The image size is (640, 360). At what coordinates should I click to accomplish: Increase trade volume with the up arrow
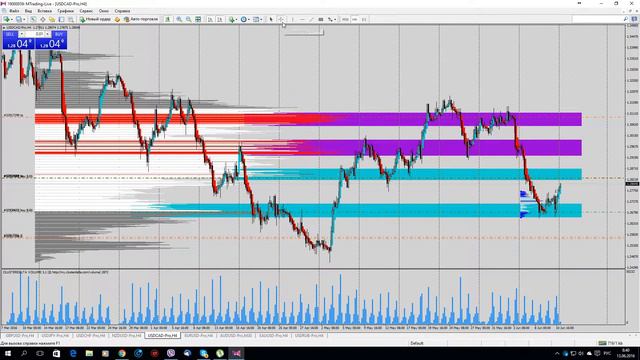47,34
